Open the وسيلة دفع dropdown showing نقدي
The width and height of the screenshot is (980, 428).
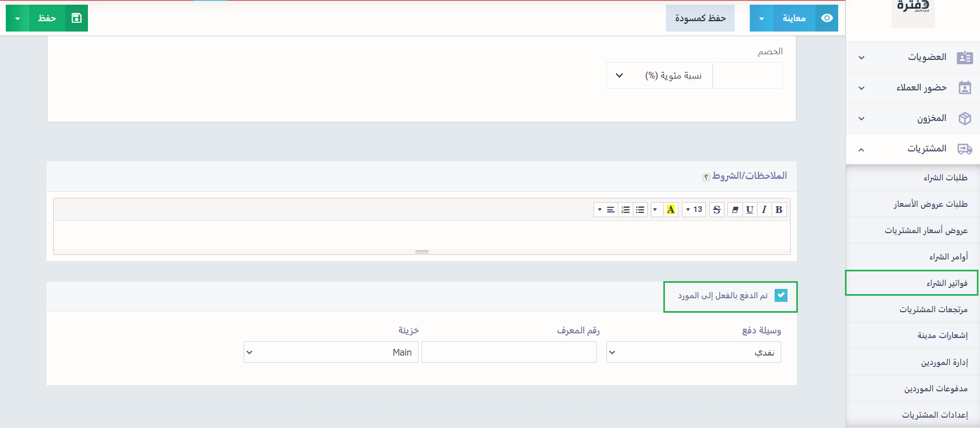pos(693,353)
